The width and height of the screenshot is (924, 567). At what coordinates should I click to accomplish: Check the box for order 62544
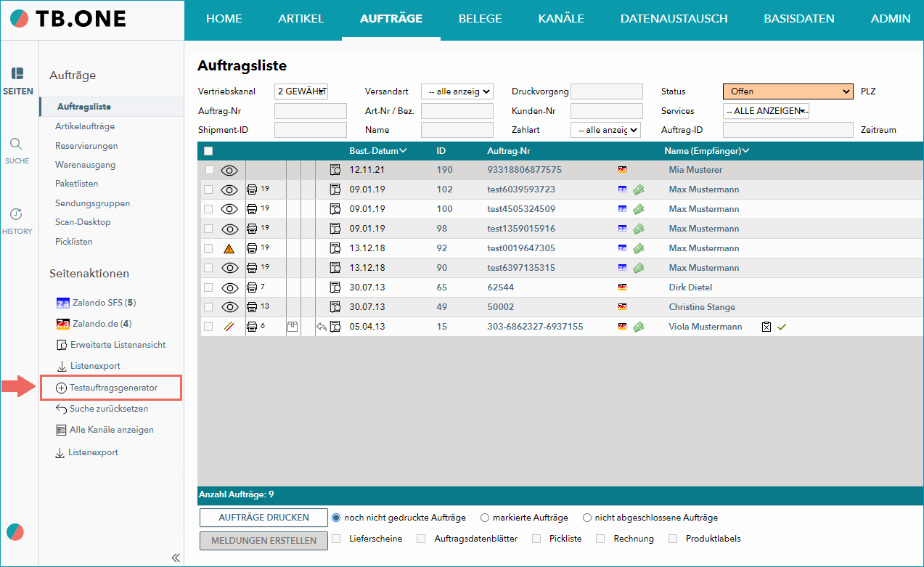click(x=208, y=287)
